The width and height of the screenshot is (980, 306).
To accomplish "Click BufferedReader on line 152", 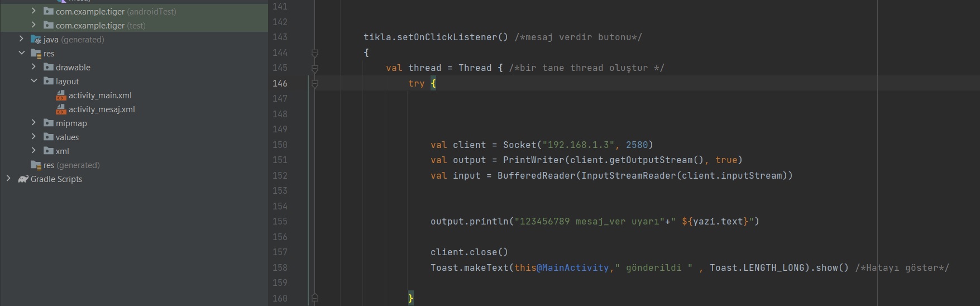I will click(x=537, y=175).
